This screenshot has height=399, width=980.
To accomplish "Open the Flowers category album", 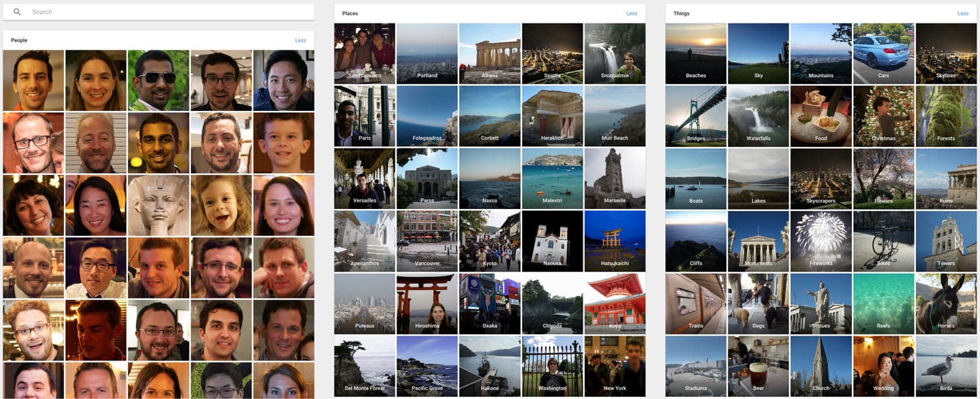I will coord(883,179).
